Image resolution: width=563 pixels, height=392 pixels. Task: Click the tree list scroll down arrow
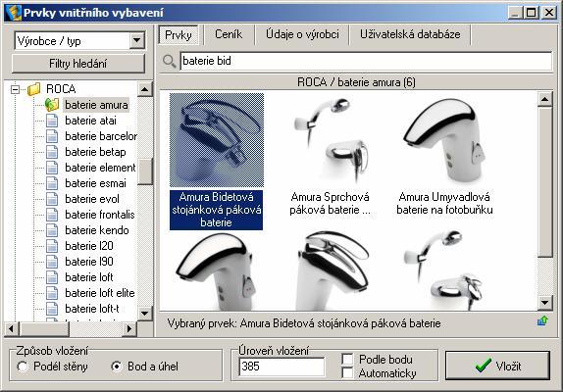[145, 313]
